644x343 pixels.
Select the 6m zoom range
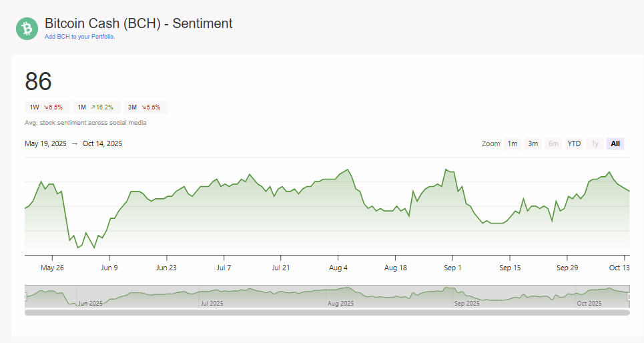click(x=553, y=143)
